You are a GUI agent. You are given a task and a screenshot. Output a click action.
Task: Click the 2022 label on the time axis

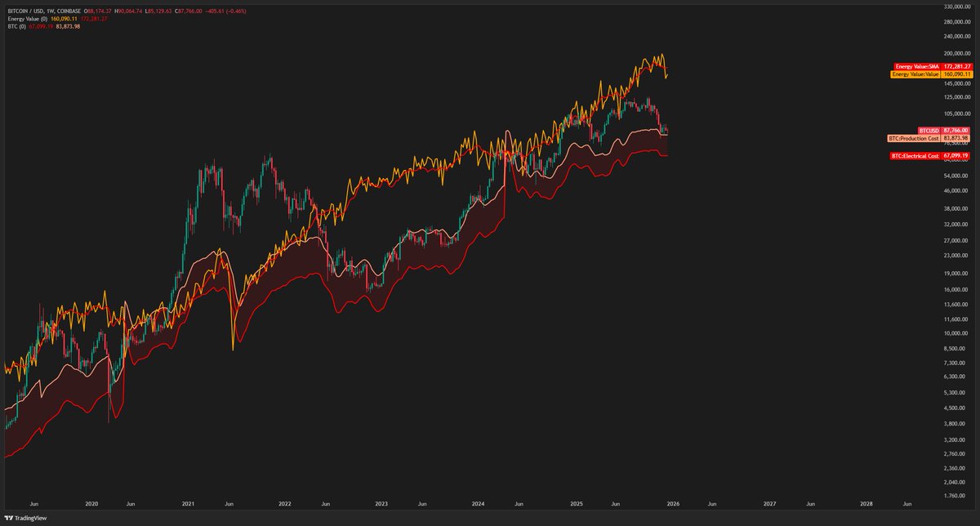(286, 505)
